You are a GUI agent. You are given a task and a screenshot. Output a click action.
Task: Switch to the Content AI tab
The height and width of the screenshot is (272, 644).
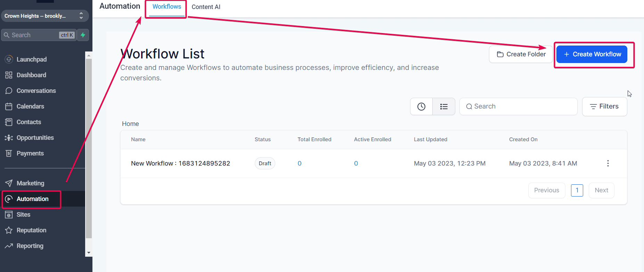coord(206,7)
